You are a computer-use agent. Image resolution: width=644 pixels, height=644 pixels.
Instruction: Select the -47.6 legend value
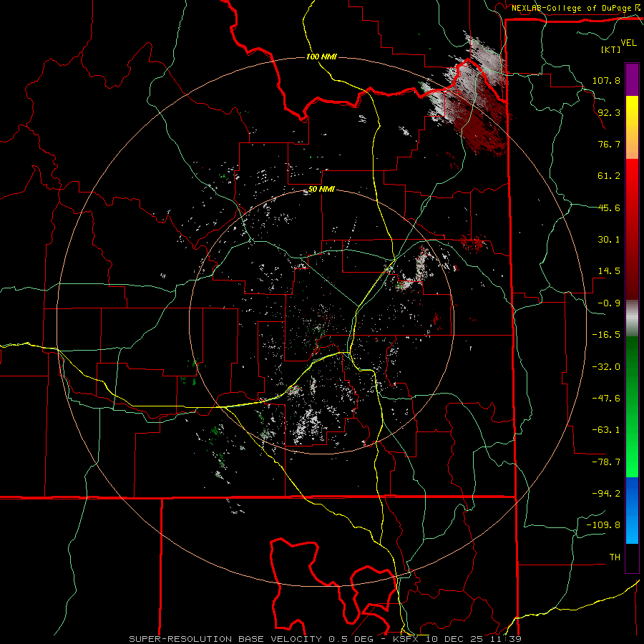(x=606, y=399)
